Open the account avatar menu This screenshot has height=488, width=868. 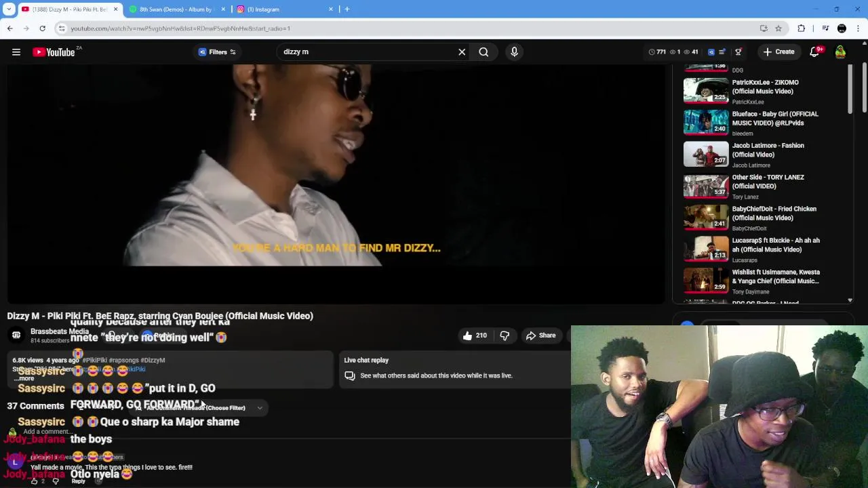(840, 52)
